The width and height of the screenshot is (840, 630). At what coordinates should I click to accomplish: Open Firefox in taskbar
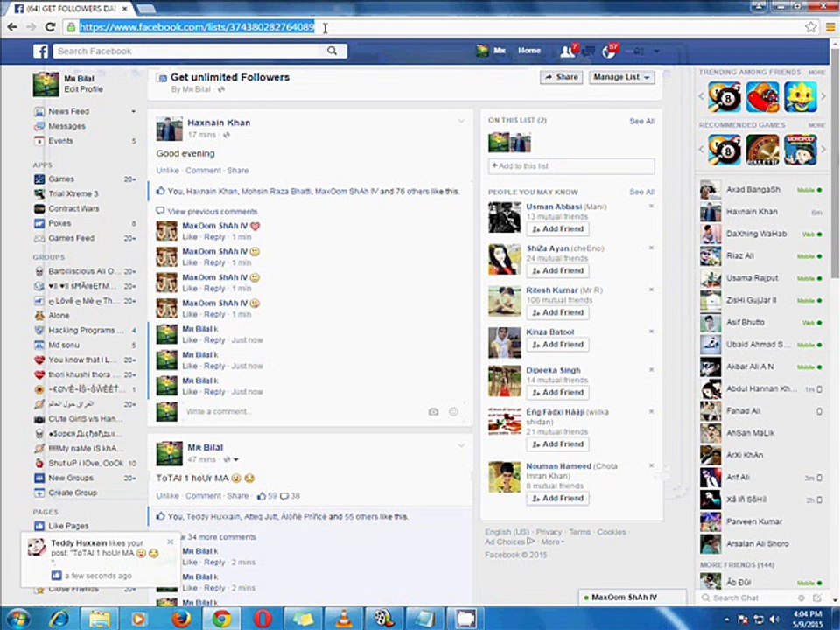181,619
